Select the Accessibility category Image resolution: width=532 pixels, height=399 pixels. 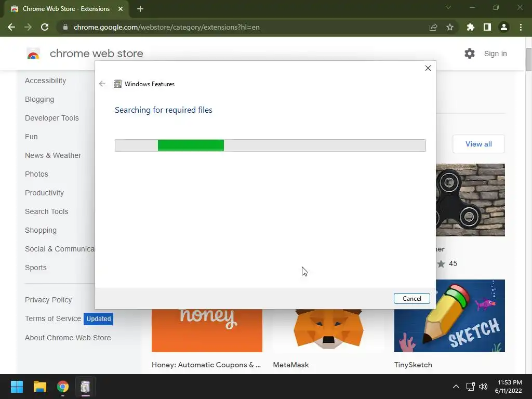(46, 81)
